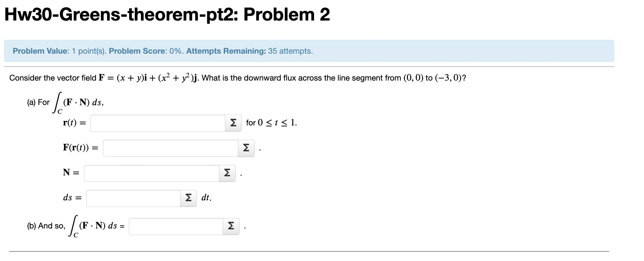644x261 pixels.
Task: Select the F(r(t)) answer box
Action: pos(170,147)
